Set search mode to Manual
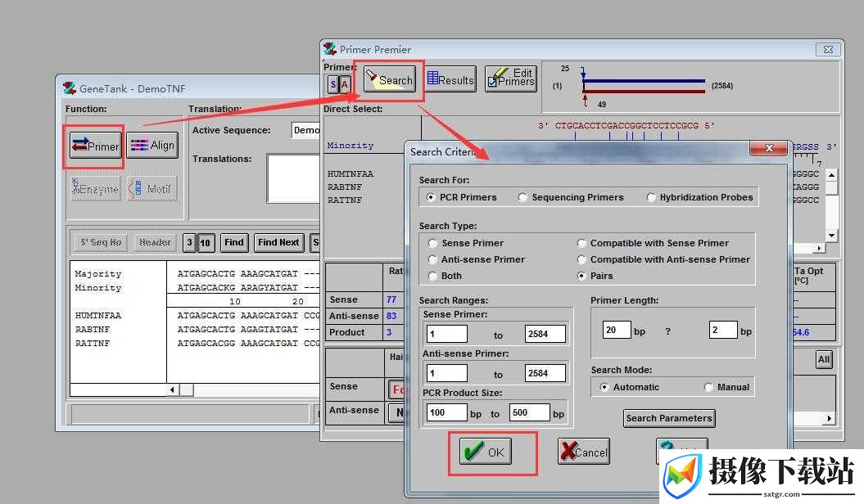864x504 pixels. (726, 387)
